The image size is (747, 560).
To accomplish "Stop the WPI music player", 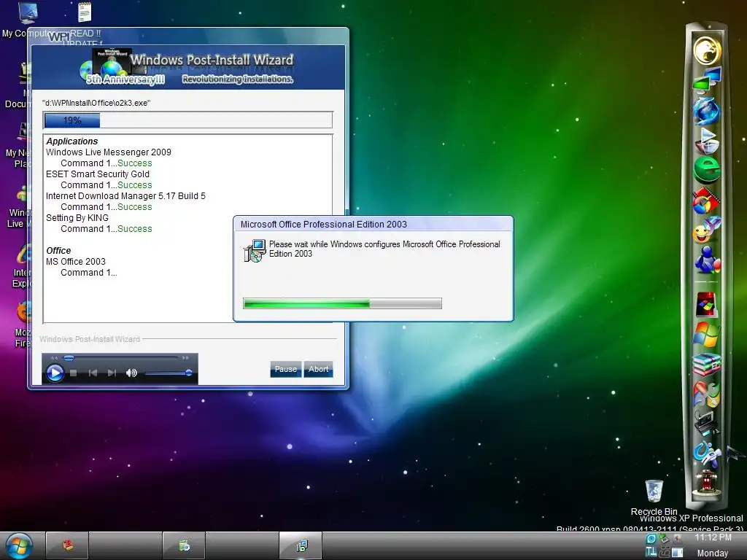I will pyautogui.click(x=74, y=373).
